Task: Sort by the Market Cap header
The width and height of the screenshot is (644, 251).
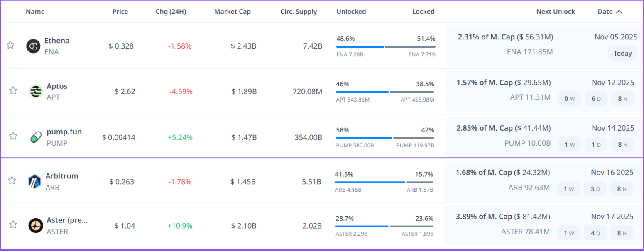Action: click(232, 12)
